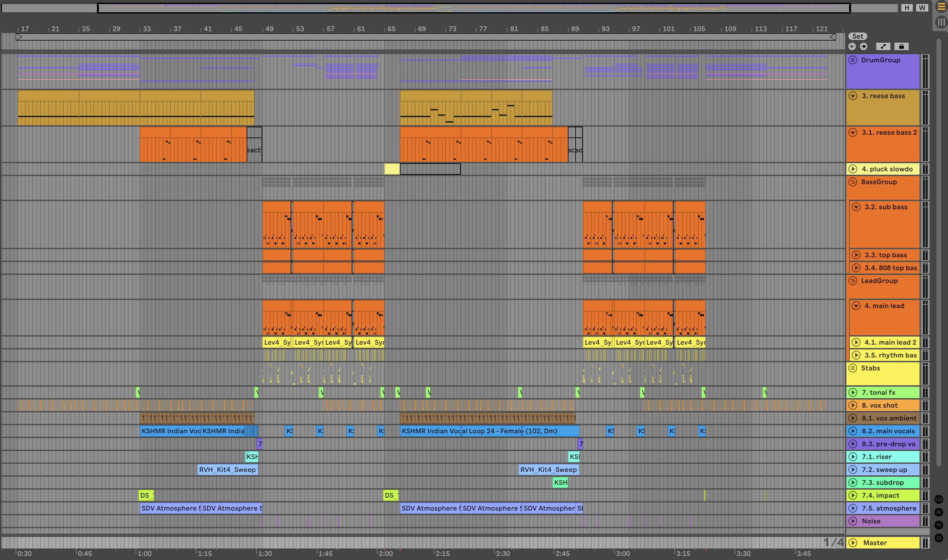Click optimize arrangement Width W button
This screenshot has height=560, width=948.
click(x=922, y=7)
